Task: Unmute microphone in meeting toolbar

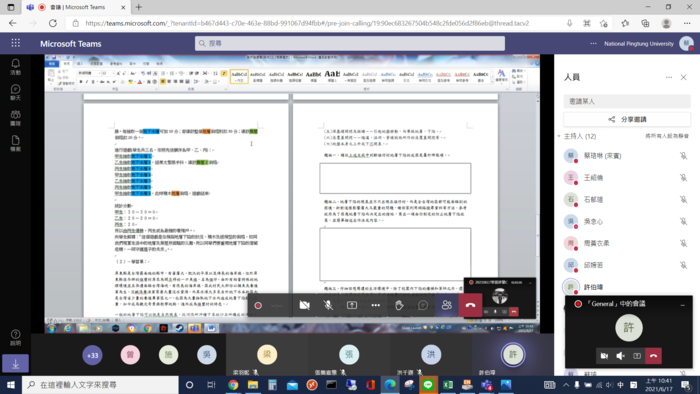Action: coord(328,305)
